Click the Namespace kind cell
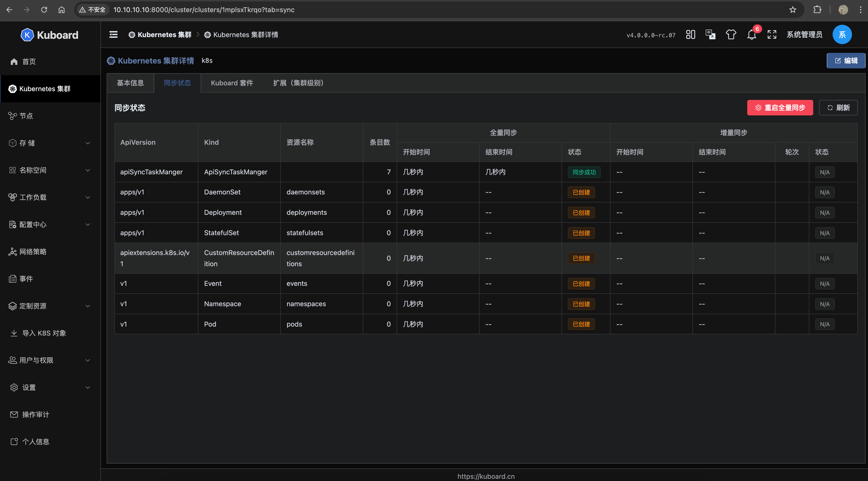This screenshot has width=868, height=481. (x=239, y=304)
